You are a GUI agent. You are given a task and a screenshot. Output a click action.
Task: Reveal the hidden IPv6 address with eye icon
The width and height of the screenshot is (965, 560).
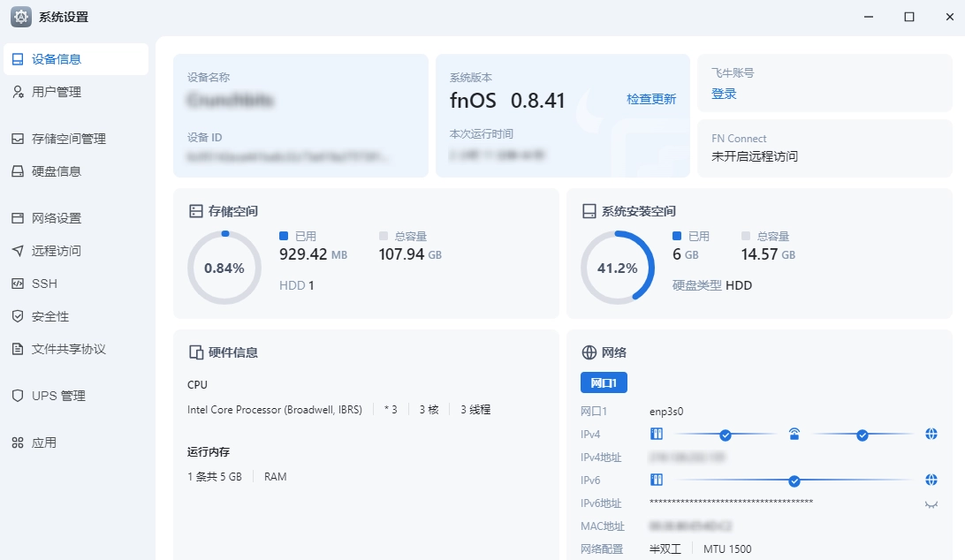tap(931, 503)
